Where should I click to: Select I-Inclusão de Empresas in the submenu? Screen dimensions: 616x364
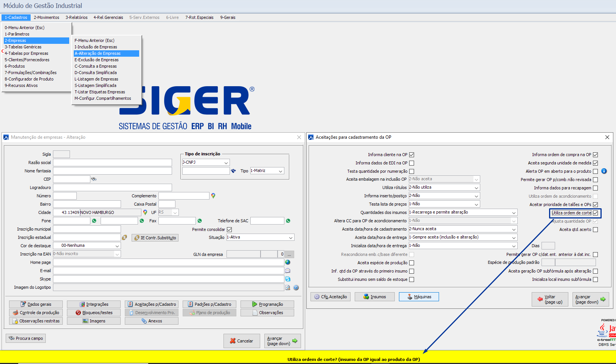click(x=107, y=47)
